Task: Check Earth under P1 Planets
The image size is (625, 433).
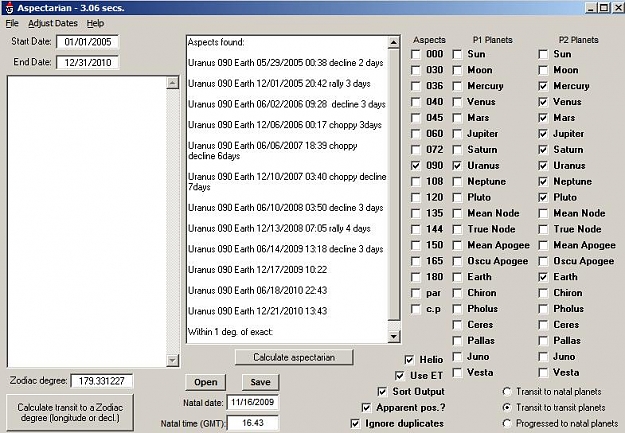Action: coord(457,277)
